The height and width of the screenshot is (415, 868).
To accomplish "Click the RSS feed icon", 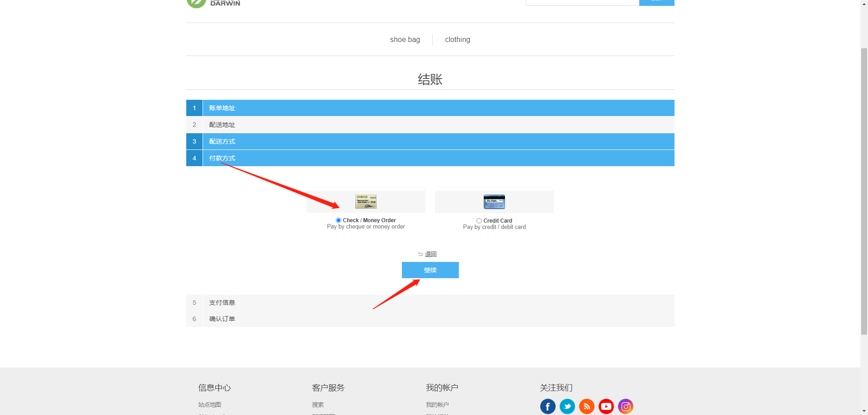I will click(586, 406).
